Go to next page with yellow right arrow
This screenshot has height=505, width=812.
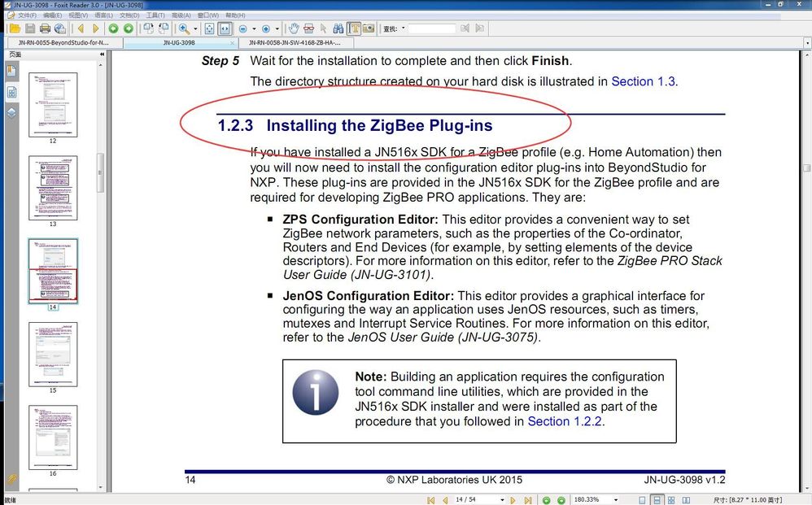pyautogui.click(x=96, y=28)
